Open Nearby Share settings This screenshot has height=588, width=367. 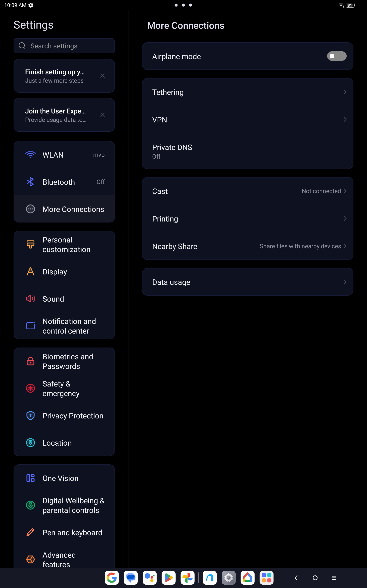click(x=248, y=246)
